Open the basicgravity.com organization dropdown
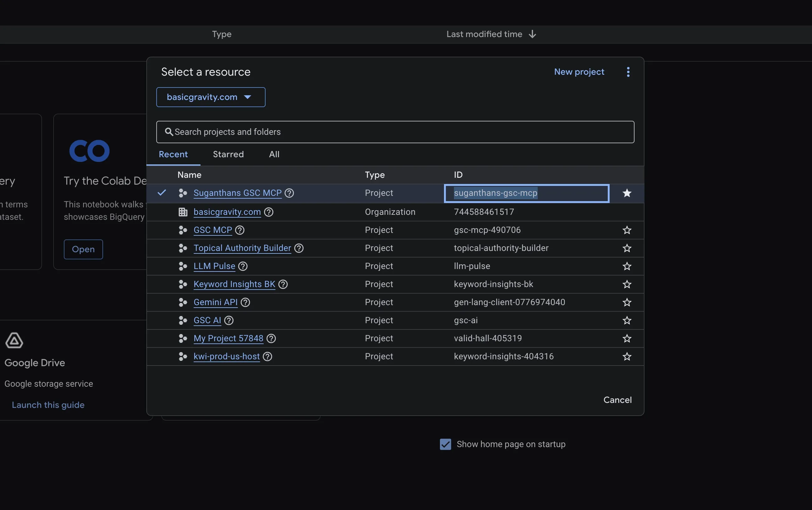This screenshot has width=812, height=510. pos(211,97)
